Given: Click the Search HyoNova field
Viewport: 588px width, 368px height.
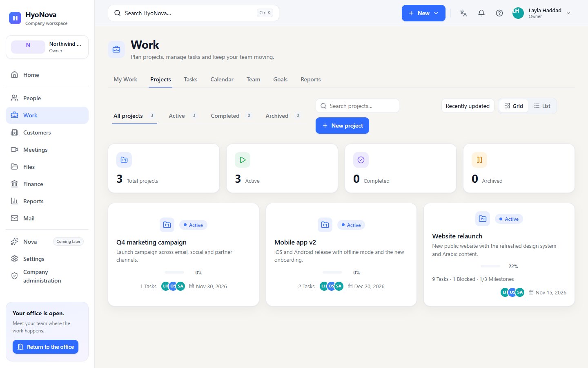Looking at the screenshot, I should 194,13.
